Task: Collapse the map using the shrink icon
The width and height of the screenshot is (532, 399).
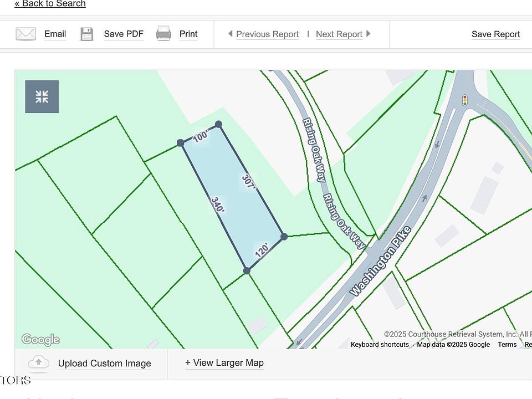Action: pos(42,97)
